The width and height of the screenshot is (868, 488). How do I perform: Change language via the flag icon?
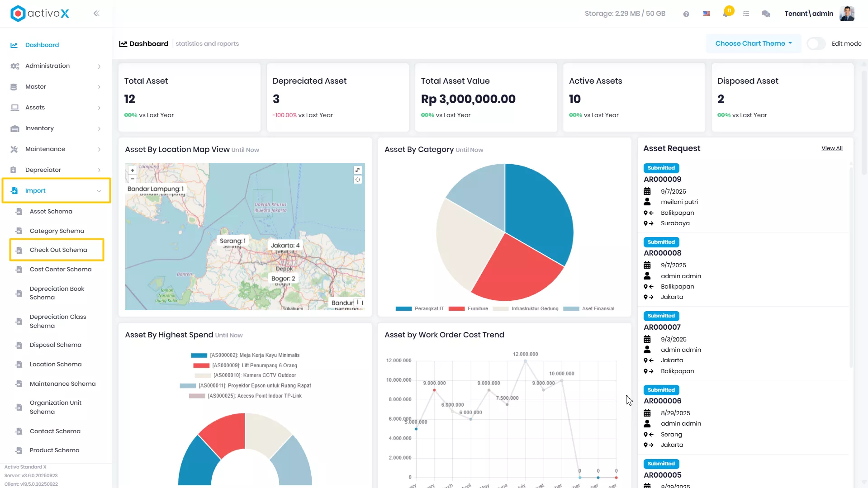click(x=706, y=14)
